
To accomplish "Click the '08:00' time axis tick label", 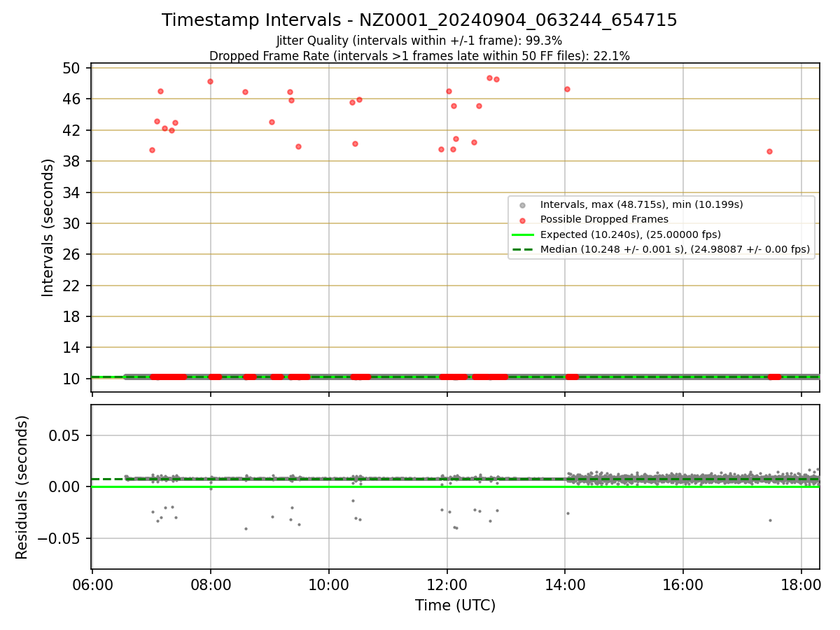I will point(211,584).
